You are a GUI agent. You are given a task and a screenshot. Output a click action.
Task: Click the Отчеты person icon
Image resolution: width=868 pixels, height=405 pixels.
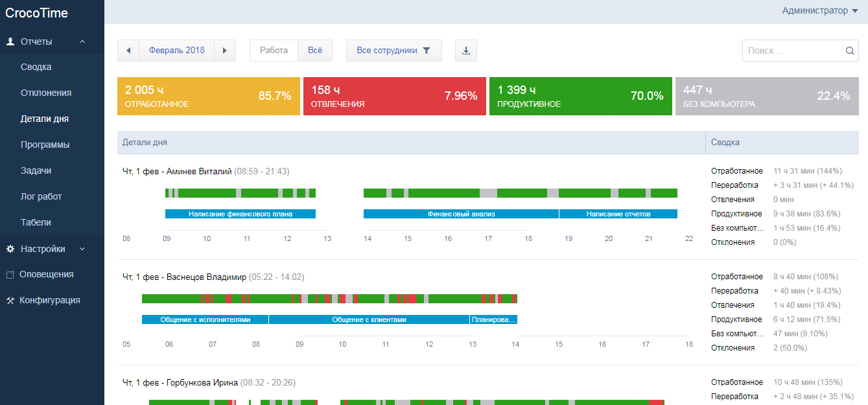click(x=10, y=41)
